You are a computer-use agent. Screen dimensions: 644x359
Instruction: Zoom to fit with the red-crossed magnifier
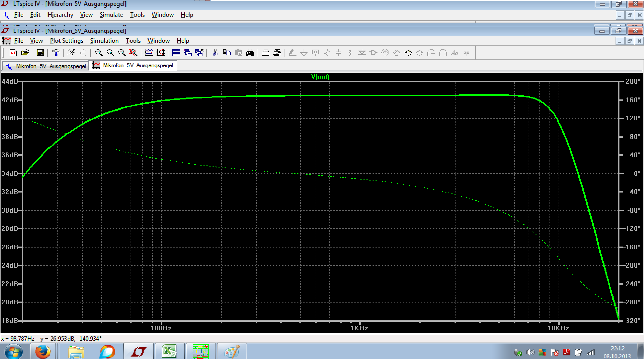133,53
